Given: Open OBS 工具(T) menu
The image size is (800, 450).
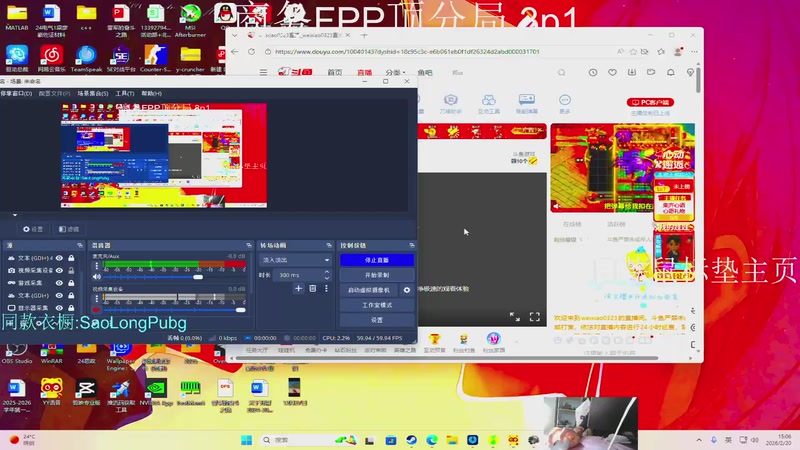Looking at the screenshot, I should click(x=124, y=93).
